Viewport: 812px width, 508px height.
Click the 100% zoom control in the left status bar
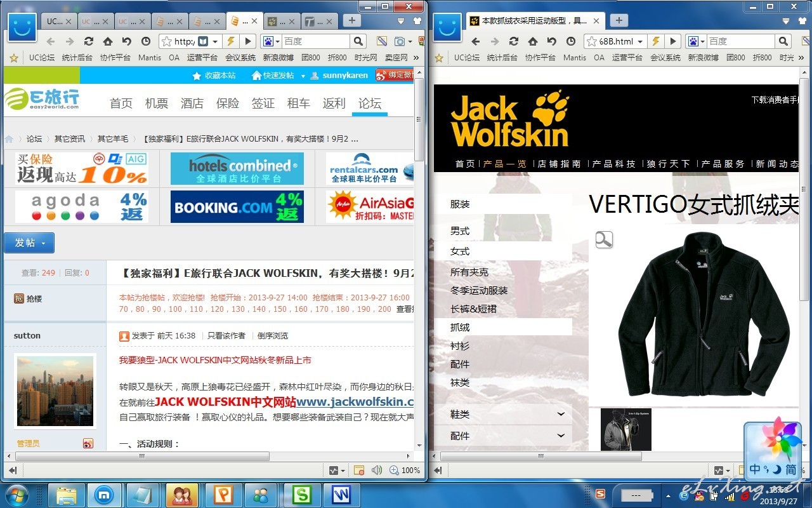point(405,470)
